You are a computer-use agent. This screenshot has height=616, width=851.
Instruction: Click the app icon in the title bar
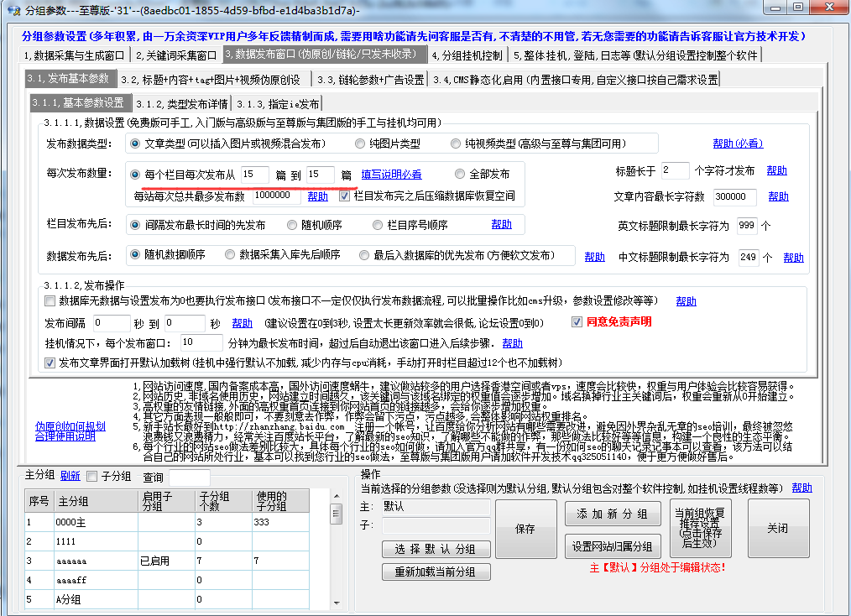[13, 10]
